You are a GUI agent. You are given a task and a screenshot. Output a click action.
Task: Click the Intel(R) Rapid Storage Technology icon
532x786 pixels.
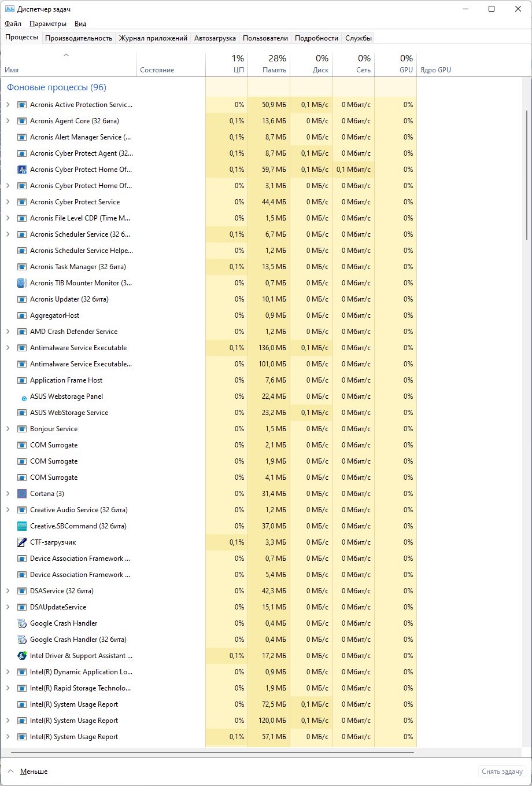(22, 688)
